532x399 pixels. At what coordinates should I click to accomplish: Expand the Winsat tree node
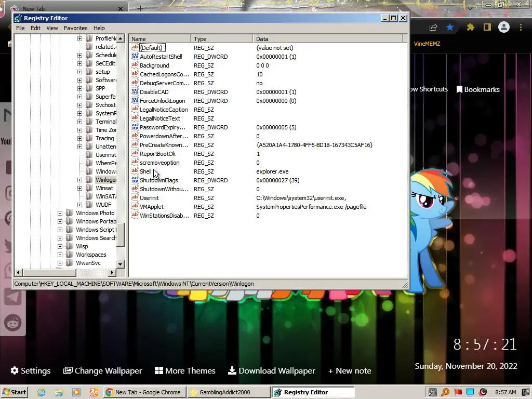(79, 188)
